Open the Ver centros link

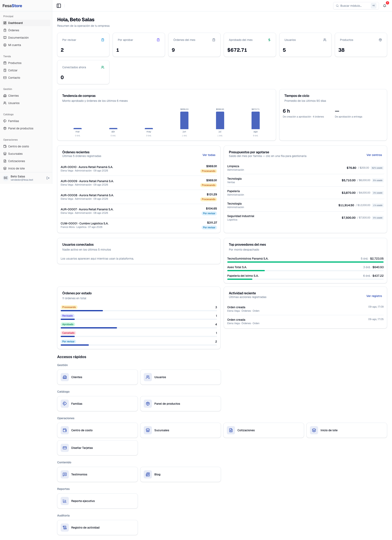point(374,155)
